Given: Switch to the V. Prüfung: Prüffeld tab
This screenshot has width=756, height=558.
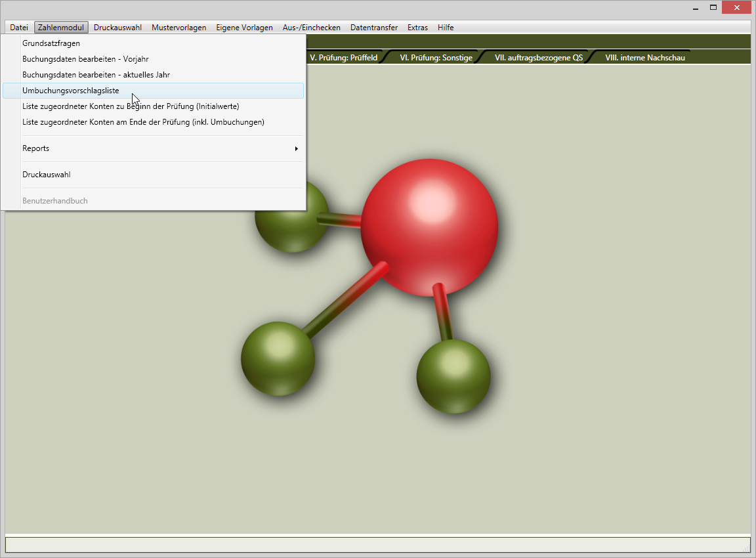Looking at the screenshot, I should click(x=343, y=58).
